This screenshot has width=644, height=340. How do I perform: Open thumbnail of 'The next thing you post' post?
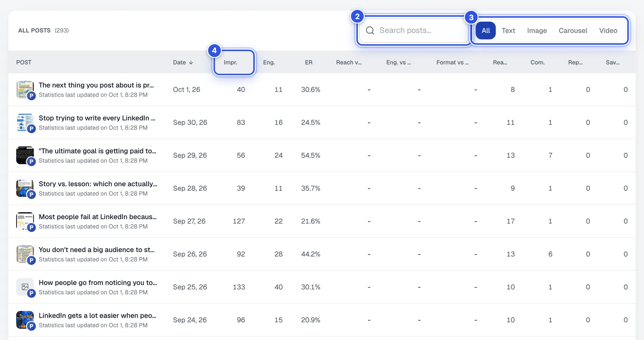(25, 89)
